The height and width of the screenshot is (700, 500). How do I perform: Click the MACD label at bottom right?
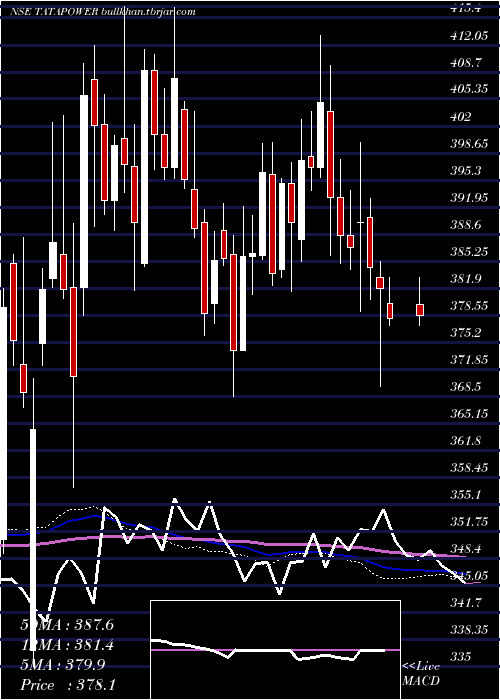coord(421,681)
